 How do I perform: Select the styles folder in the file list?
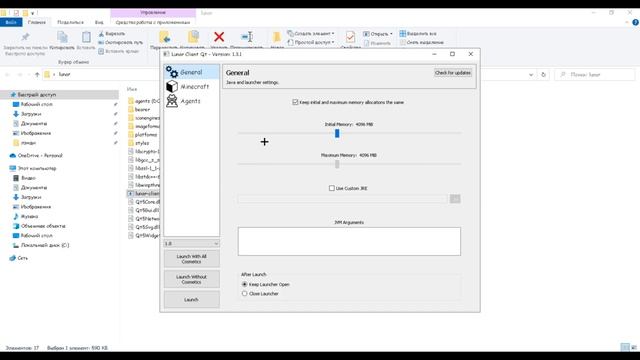point(142,143)
